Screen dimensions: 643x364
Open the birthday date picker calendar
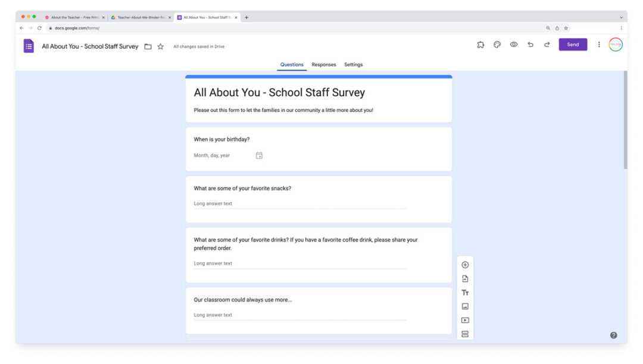click(259, 156)
